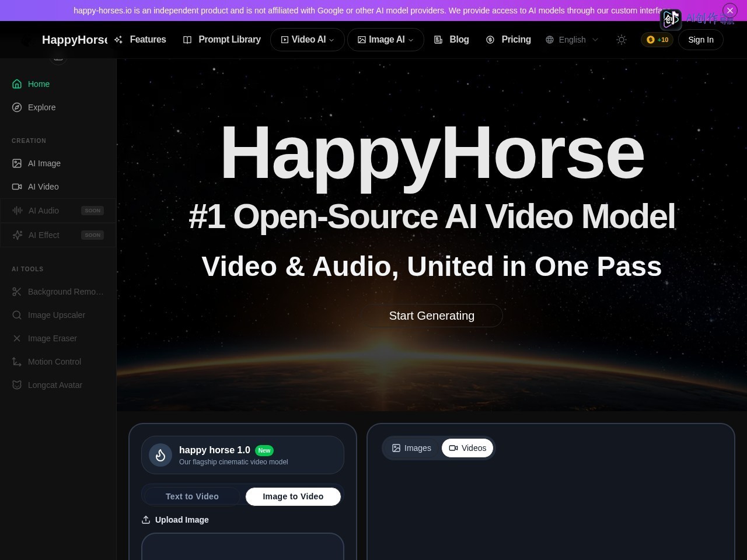Open the Longcat Avatar tool link
Screen dimensions: 747x560
pyautogui.click(x=58, y=385)
